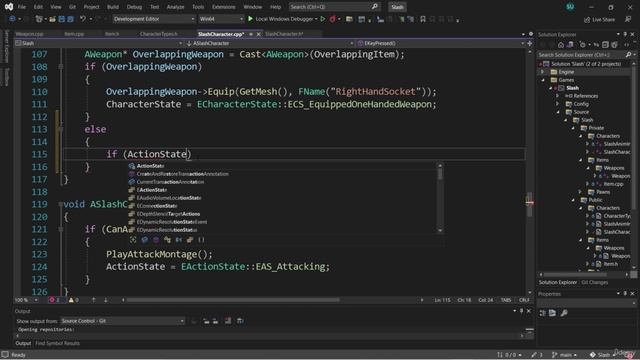Click the split editor plus icon
This screenshot has height=360, width=640.
tap(529, 43)
